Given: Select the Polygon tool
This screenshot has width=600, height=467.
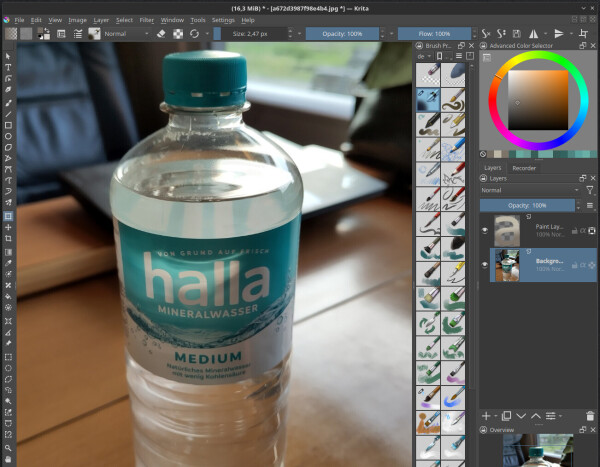Looking at the screenshot, I should [8, 147].
